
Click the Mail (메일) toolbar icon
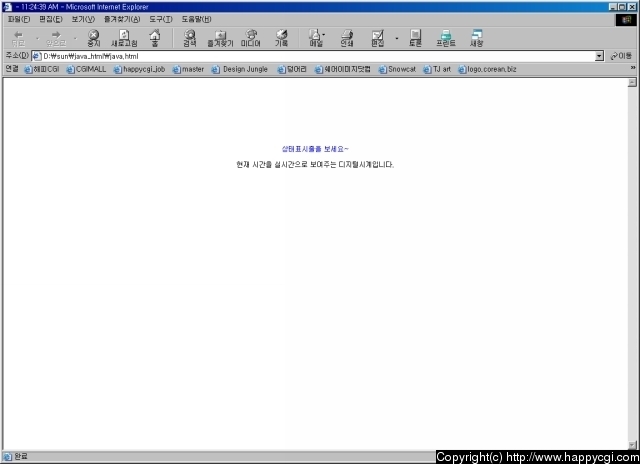click(316, 38)
